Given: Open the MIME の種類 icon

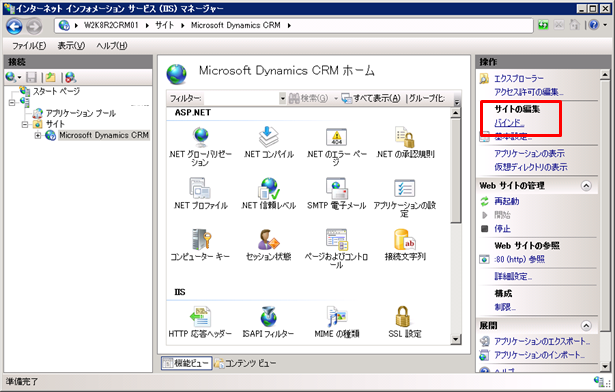Looking at the screenshot, I should [x=337, y=323].
